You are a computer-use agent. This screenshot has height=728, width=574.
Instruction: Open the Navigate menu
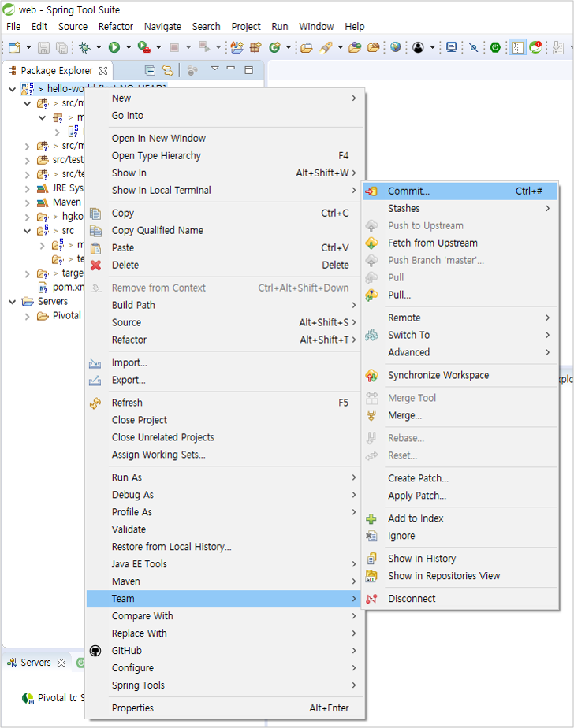(x=162, y=27)
